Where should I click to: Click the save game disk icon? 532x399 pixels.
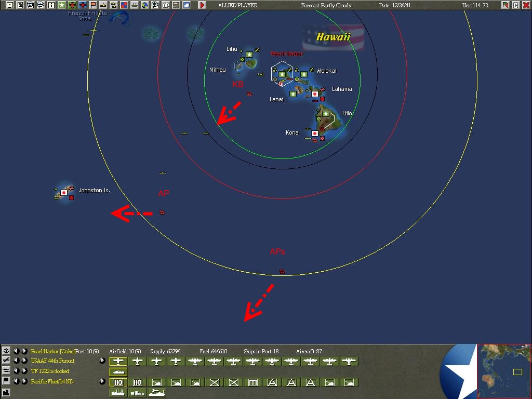(x=9, y=5)
